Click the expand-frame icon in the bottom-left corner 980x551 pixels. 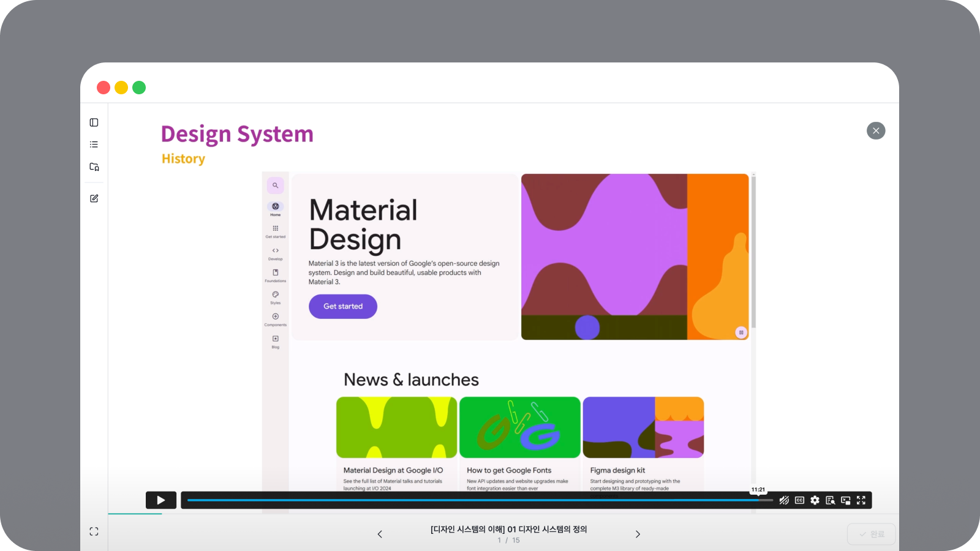pyautogui.click(x=94, y=531)
